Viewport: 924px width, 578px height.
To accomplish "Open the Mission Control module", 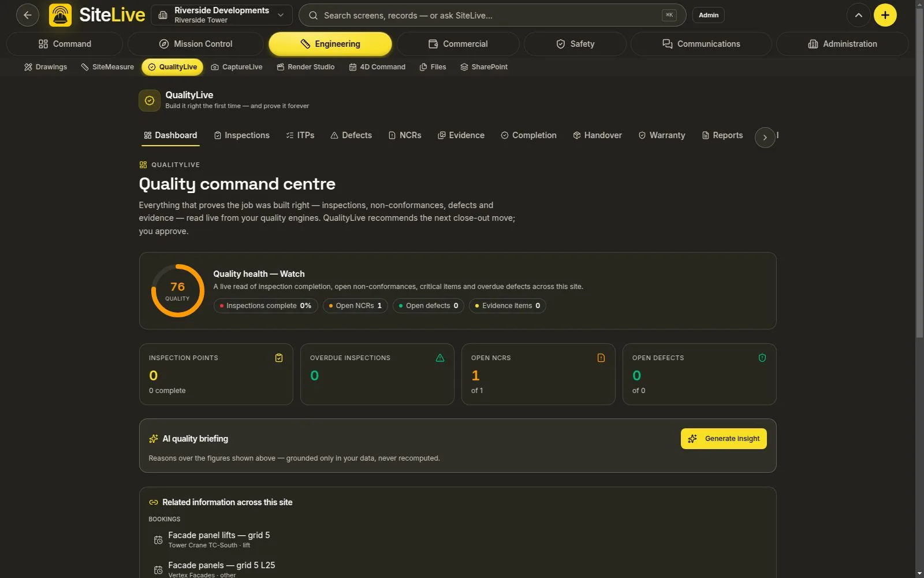I will point(196,44).
